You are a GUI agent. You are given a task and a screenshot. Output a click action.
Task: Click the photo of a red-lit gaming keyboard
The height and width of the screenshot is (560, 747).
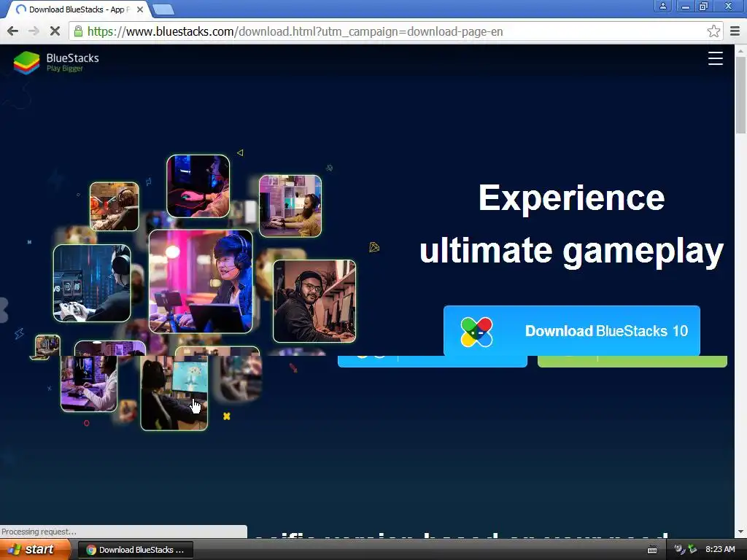(198, 186)
